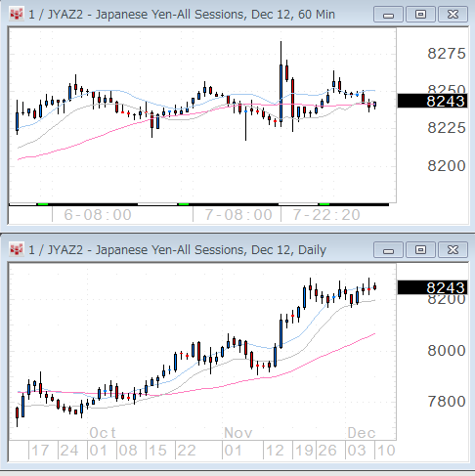Click the 7800 price axis label
475x476 pixels.
coord(447,402)
